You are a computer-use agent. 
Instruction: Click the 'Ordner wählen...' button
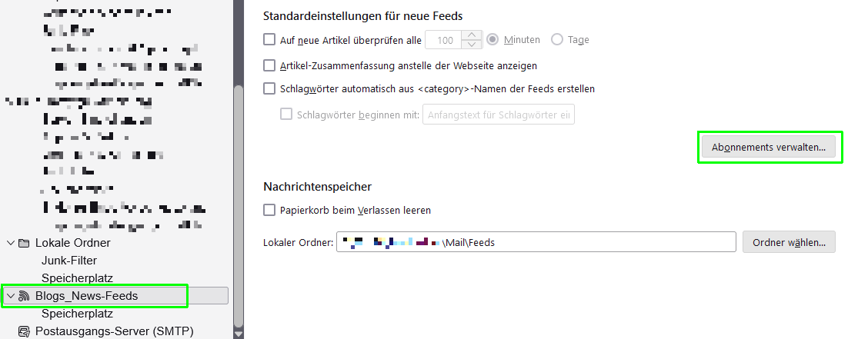click(x=789, y=242)
